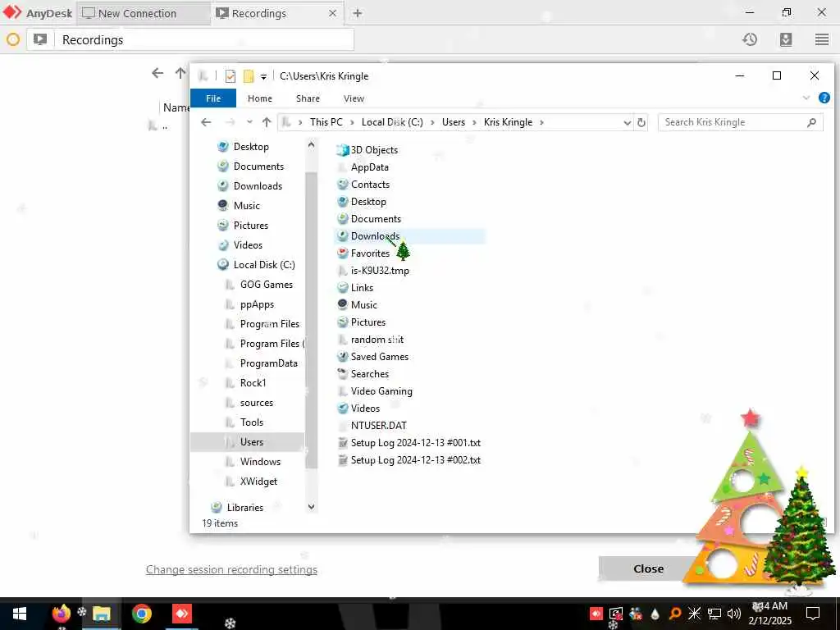The width and height of the screenshot is (840, 630).
Task: Click Search Kris Kringle box
Action: (741, 122)
